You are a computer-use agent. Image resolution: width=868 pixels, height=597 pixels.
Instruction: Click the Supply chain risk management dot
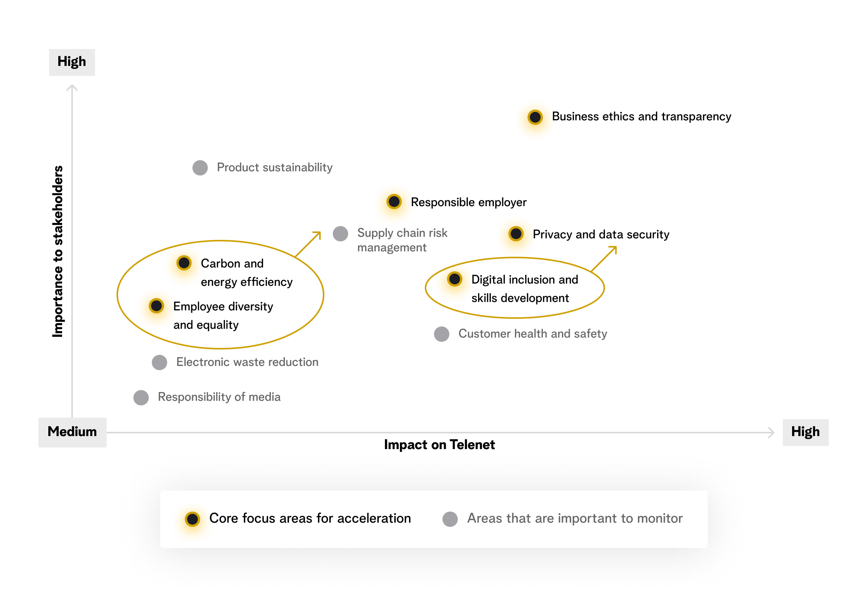pyautogui.click(x=340, y=233)
